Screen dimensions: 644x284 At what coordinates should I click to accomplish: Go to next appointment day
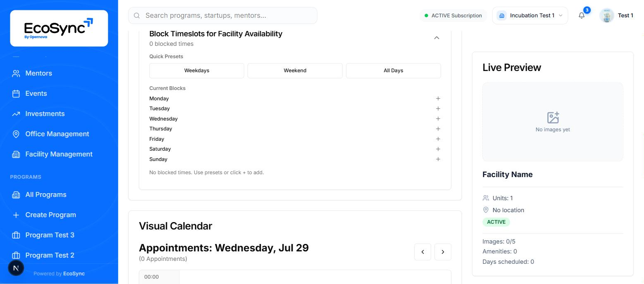(443, 252)
